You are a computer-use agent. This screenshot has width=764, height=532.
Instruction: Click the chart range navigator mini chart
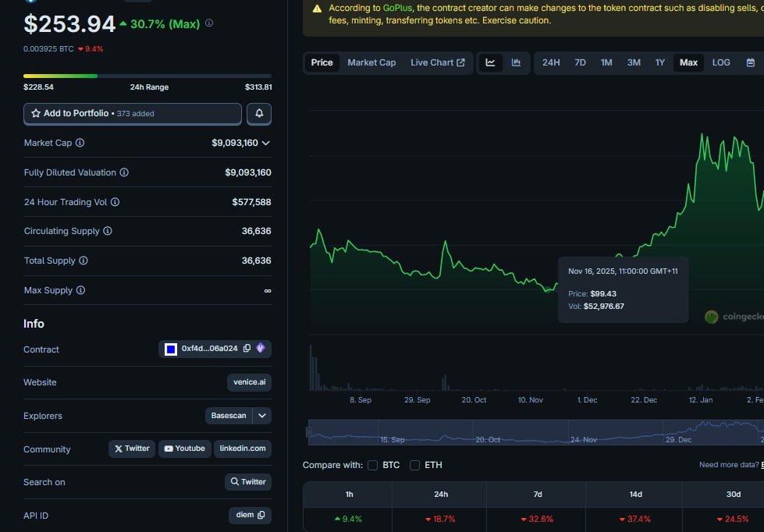[536, 432]
